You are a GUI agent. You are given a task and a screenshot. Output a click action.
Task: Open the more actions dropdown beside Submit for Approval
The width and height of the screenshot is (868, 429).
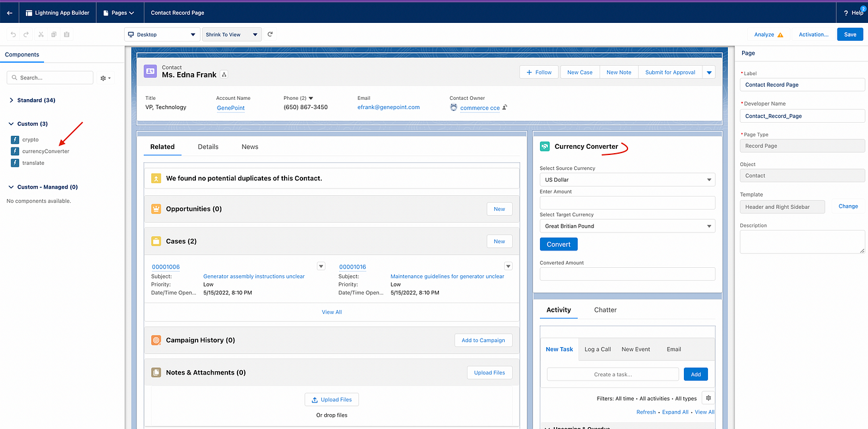[x=709, y=73]
